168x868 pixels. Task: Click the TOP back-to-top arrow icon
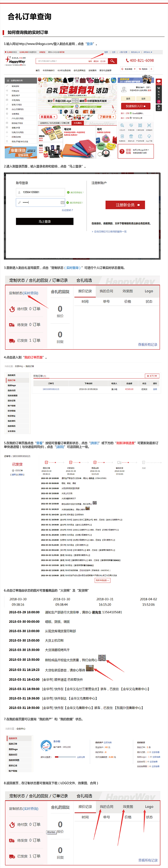tap(159, 107)
